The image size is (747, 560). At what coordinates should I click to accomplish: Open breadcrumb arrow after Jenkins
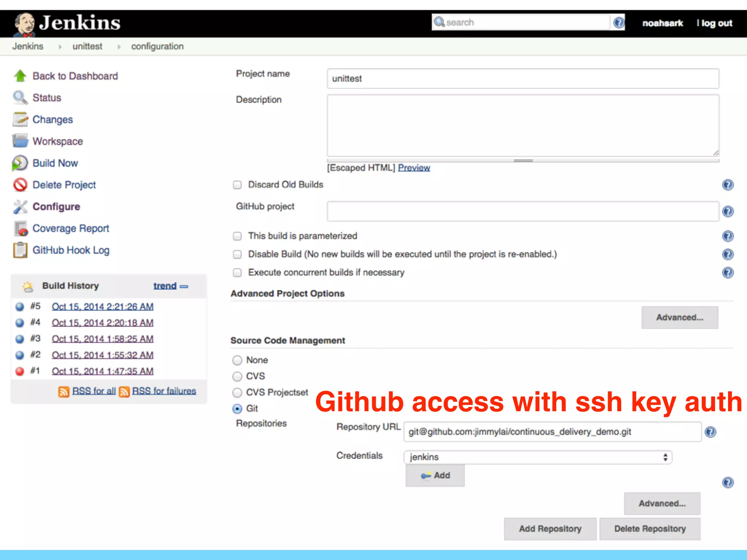pyautogui.click(x=60, y=47)
